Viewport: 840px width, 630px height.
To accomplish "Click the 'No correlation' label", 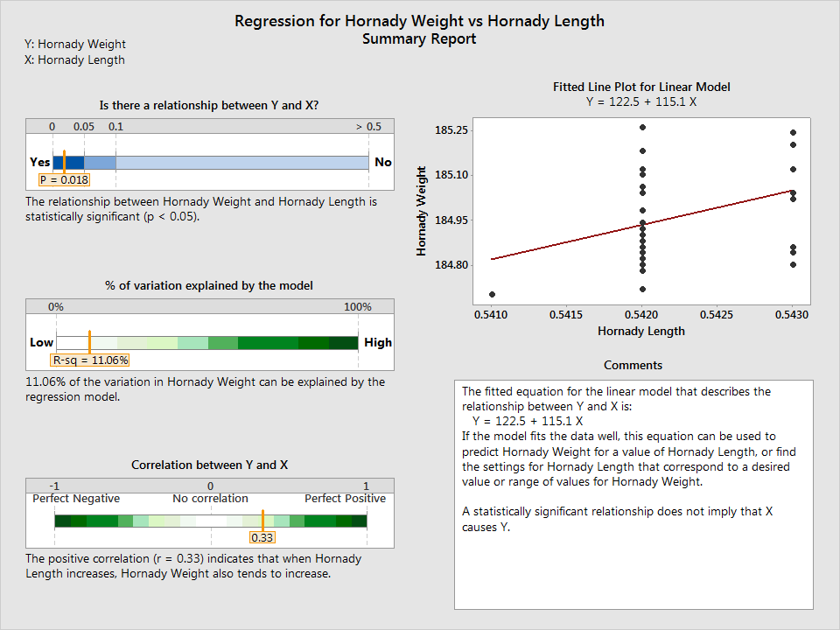I will coord(211,499).
